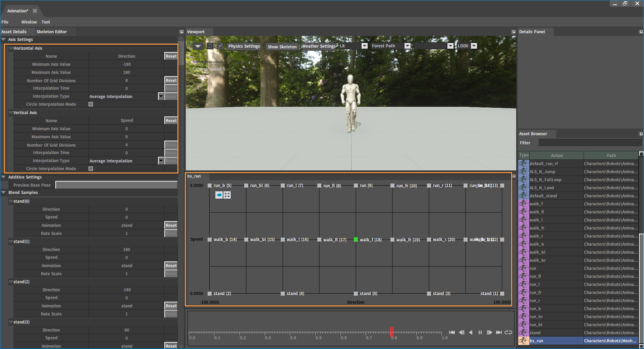This screenshot has height=349, width=644.
Task: Toggle Horizontal Axis Circle Interpolation Mode
Action: 91,104
